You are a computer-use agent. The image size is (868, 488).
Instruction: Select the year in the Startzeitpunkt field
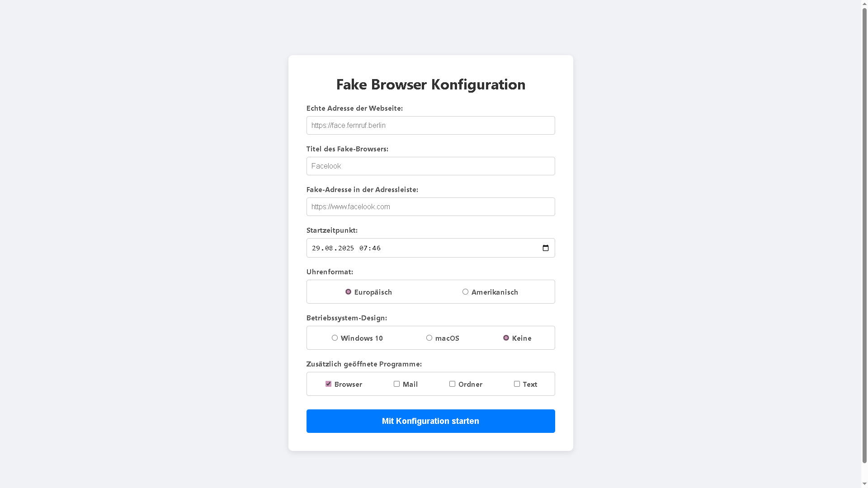345,248
